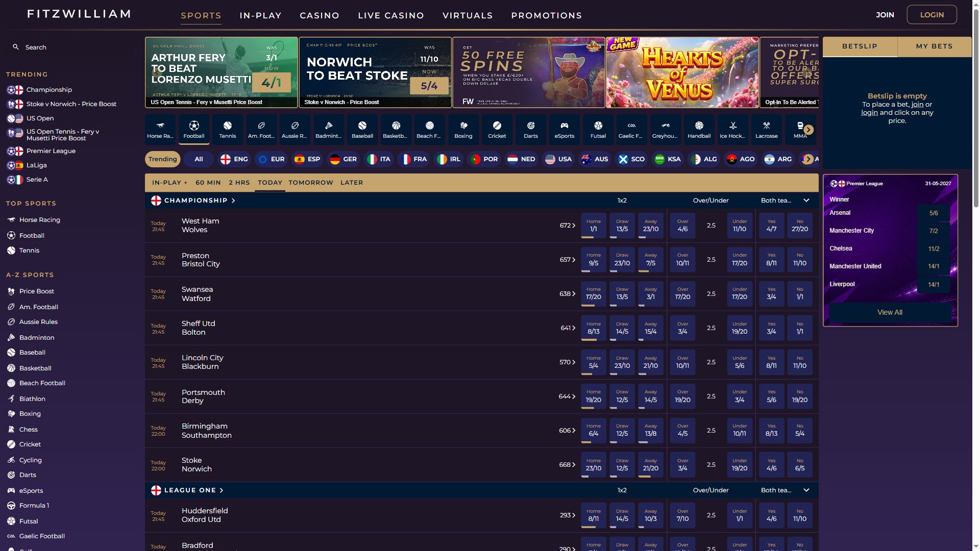Open the MY BETS tab
Image resolution: width=980 pixels, height=551 pixels.
coord(935,46)
